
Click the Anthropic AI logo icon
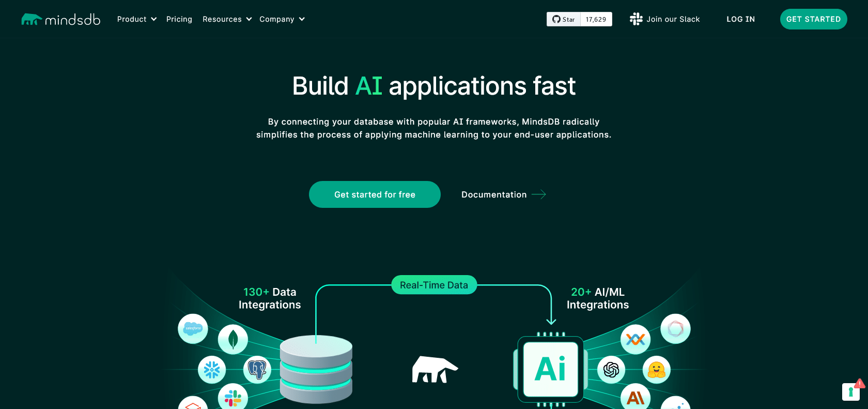coord(636,397)
